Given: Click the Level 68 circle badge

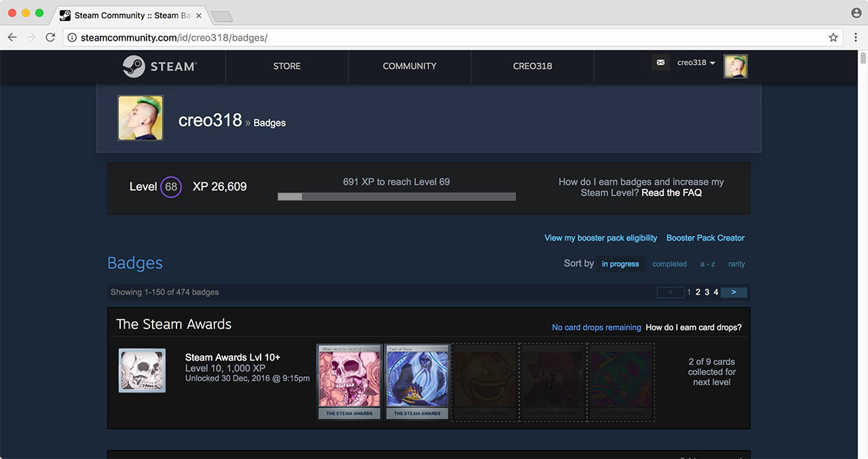Looking at the screenshot, I should [x=171, y=187].
